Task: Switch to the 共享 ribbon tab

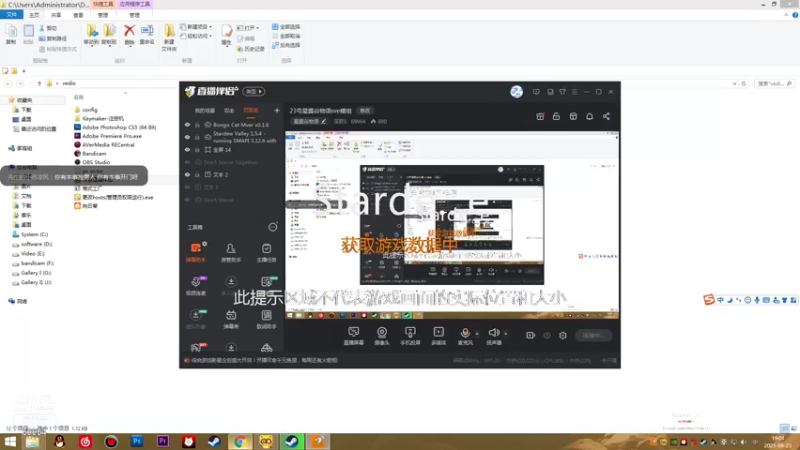Action: pos(56,15)
